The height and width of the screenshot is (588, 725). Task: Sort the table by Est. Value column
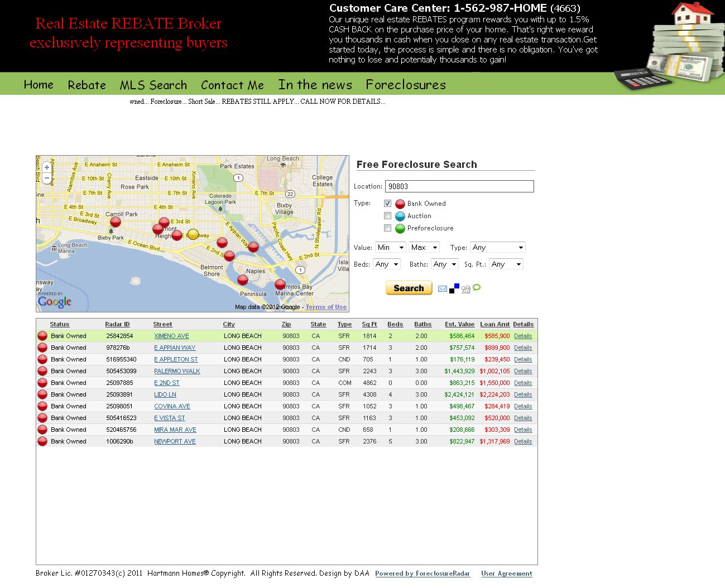459,325
